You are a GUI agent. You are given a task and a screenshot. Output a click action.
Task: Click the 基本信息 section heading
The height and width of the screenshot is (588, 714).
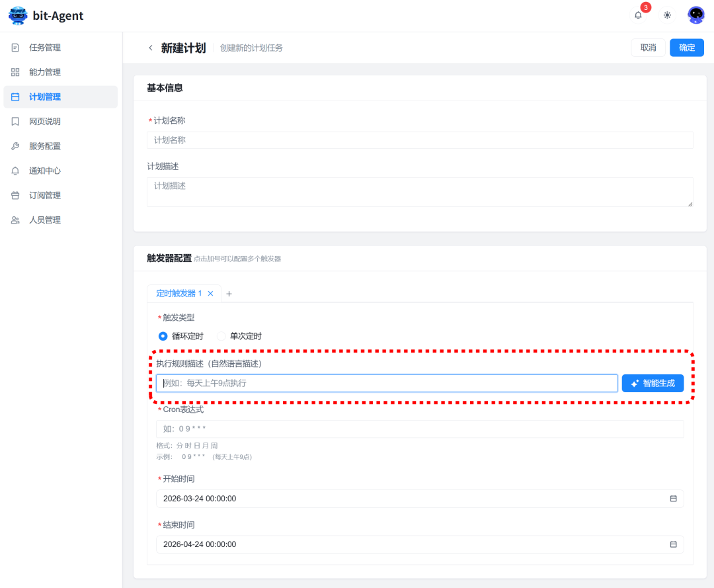point(165,88)
